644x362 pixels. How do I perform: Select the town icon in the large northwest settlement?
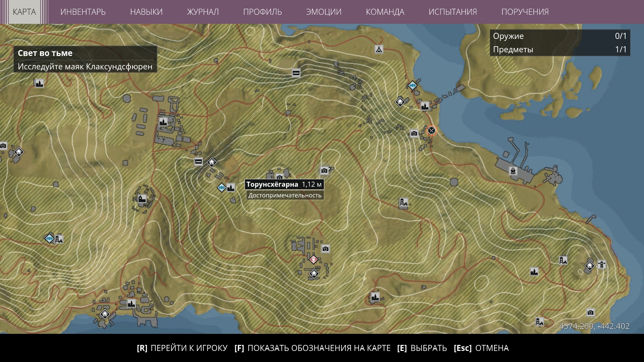click(163, 121)
